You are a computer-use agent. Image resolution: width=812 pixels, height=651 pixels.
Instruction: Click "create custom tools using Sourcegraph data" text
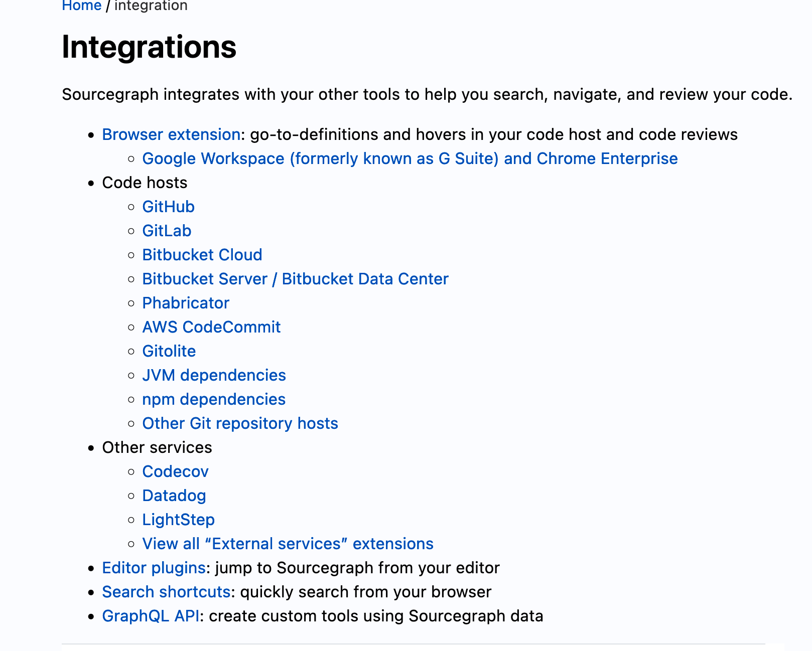tap(376, 616)
